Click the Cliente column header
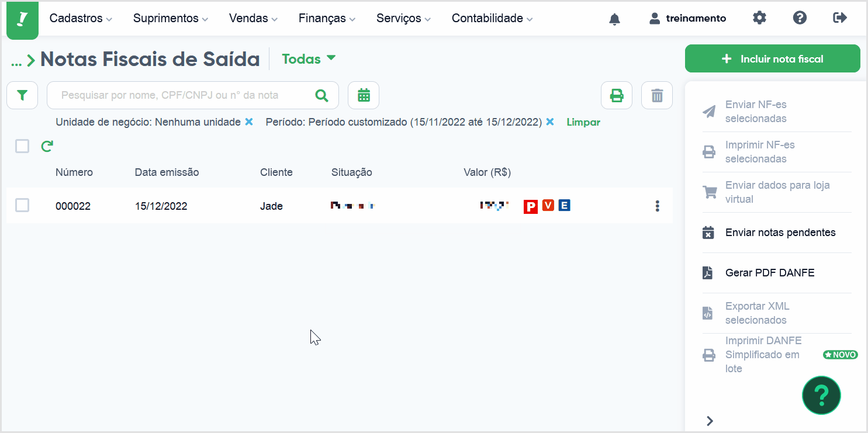 pos(276,172)
